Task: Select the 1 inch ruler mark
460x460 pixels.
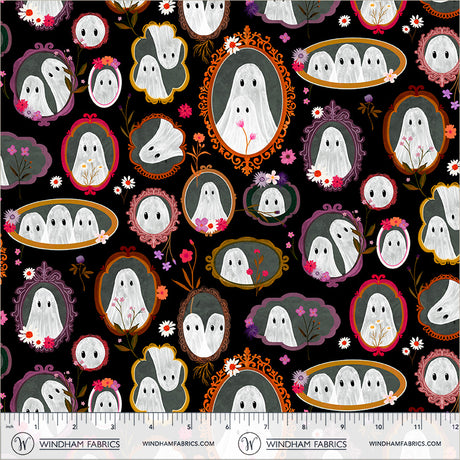Action: click(36, 427)
